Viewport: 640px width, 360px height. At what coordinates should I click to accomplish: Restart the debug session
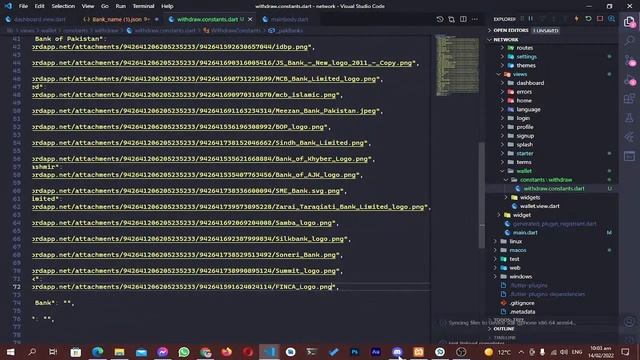click(588, 19)
